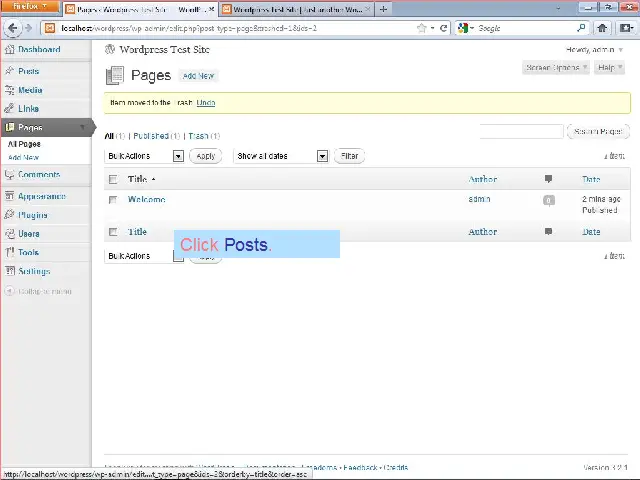This screenshot has width=640, height=480.
Task: Tick the select-all checkbox in table footer
Action: click(113, 232)
